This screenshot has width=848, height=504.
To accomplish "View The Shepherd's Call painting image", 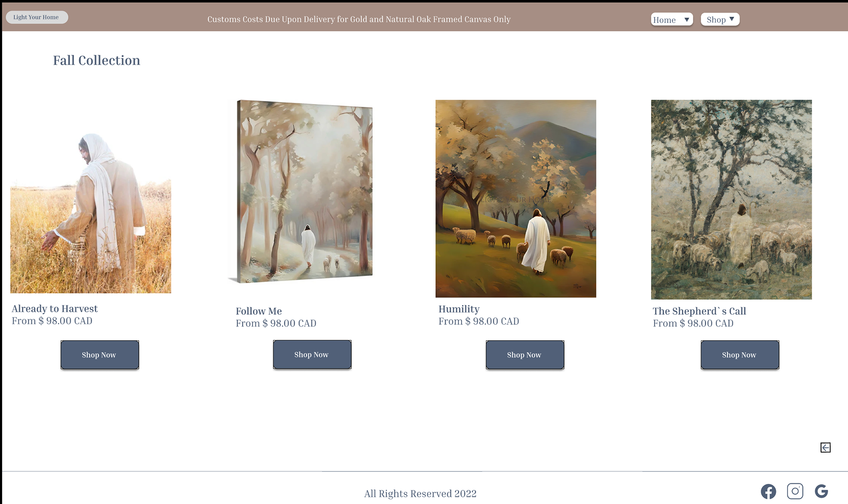I will pos(731,199).
